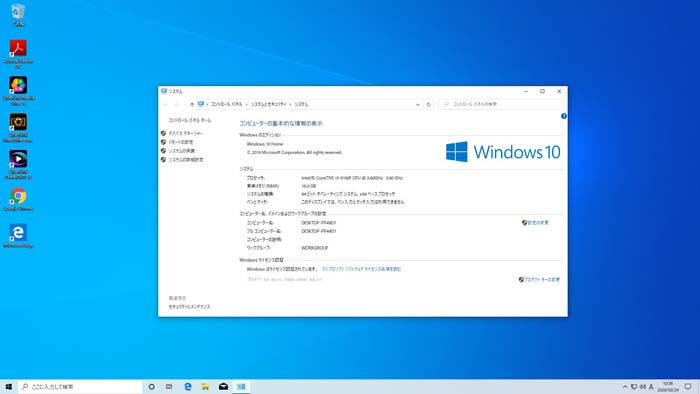700x394 pixels.
Task: Click the network icon in system tray
Action: tap(634, 386)
